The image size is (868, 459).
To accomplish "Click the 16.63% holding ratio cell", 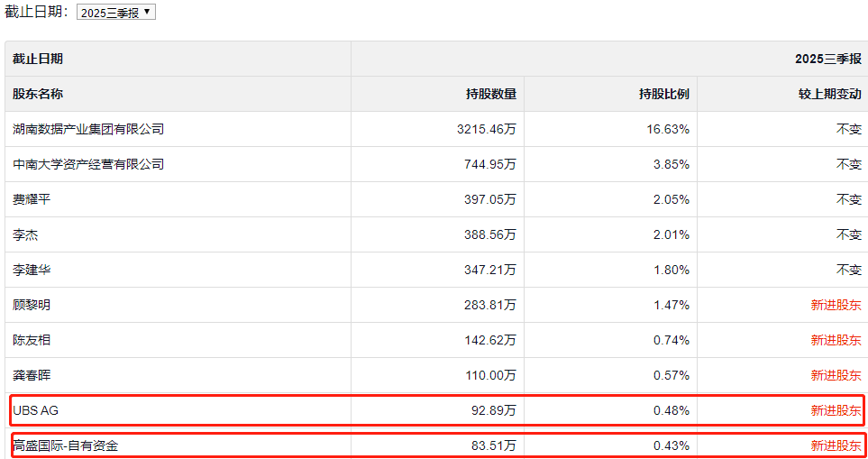I will 671,129.
